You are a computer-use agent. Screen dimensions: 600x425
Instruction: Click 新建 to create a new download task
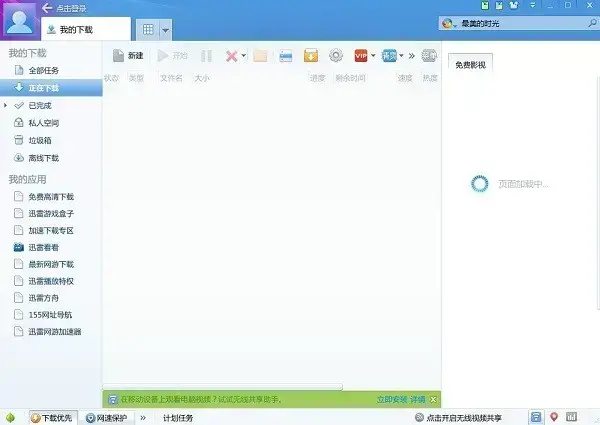(x=128, y=56)
